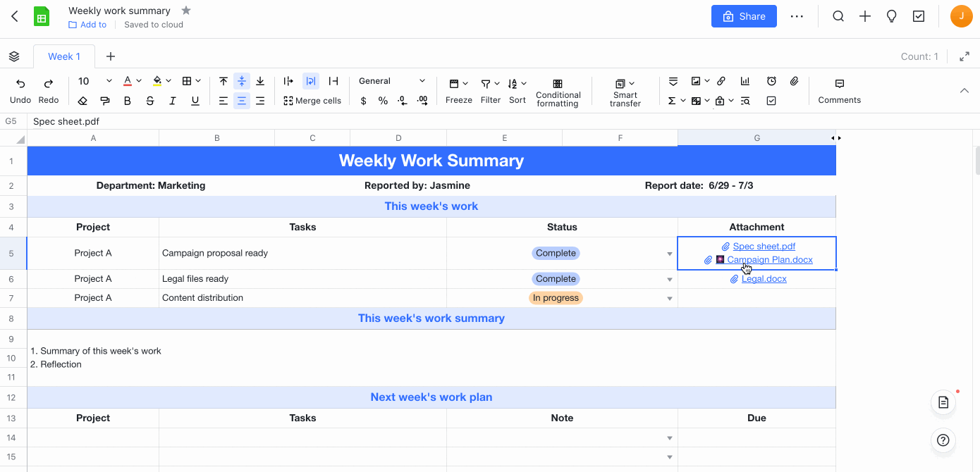Open the Legal.docx attachment link

764,279
